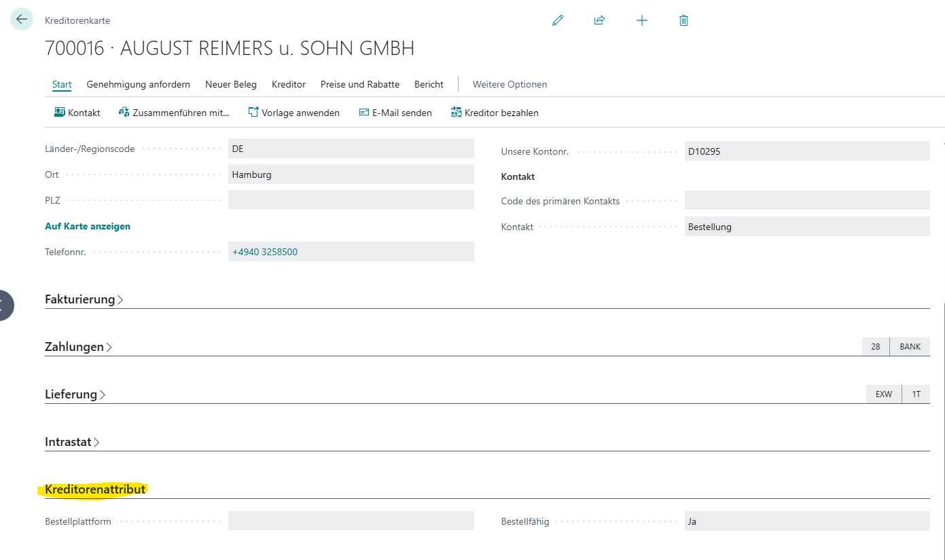This screenshot has width=945, height=560.
Task: Click Kreditor bezahlen action
Action: click(495, 113)
